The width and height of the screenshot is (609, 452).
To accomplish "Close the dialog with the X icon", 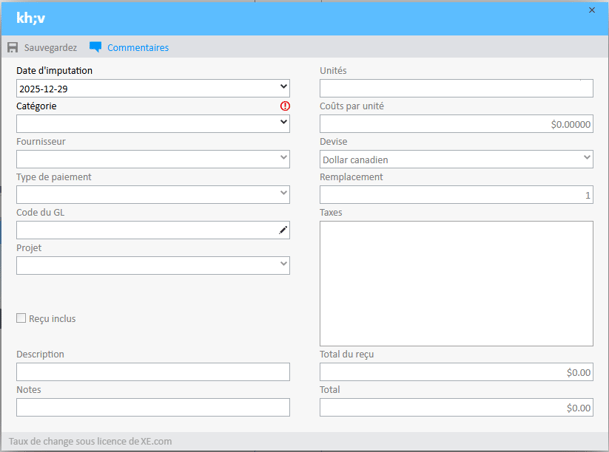I will 592,10.
